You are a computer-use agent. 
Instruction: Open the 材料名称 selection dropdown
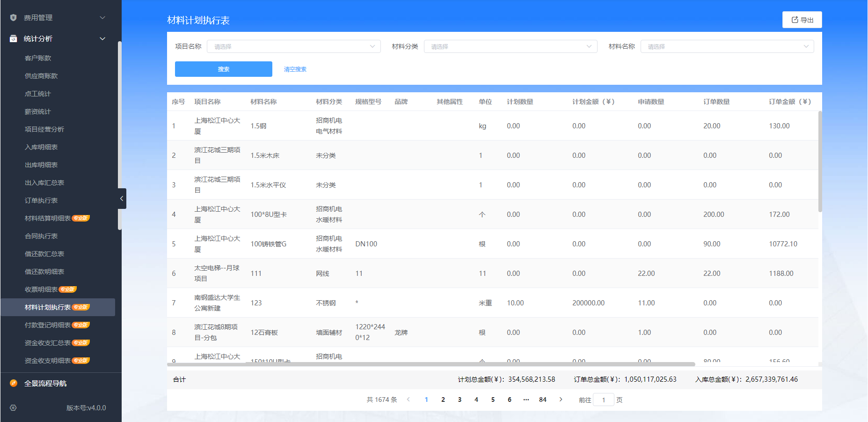[x=727, y=46]
